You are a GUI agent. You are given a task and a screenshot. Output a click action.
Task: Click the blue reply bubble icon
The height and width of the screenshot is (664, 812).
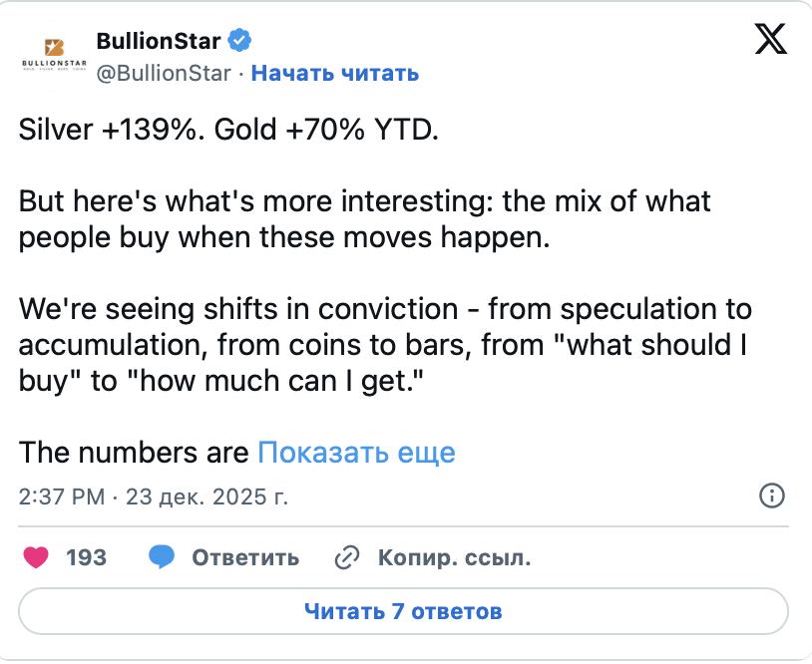coord(162,557)
